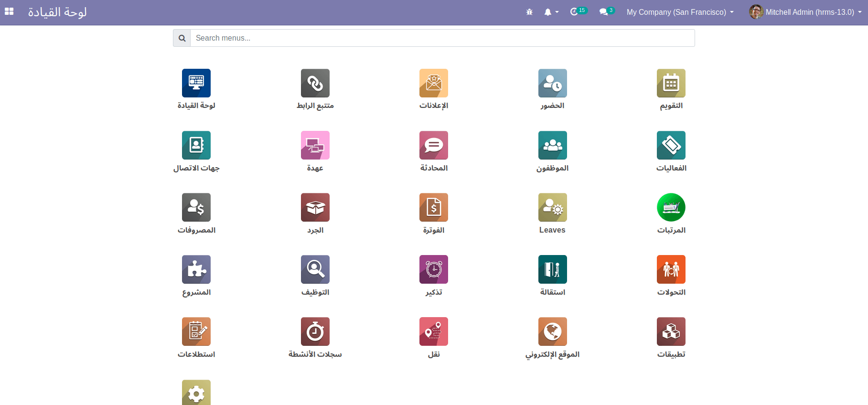Open the الفعاليات events app
The image size is (868, 405).
click(x=671, y=145)
